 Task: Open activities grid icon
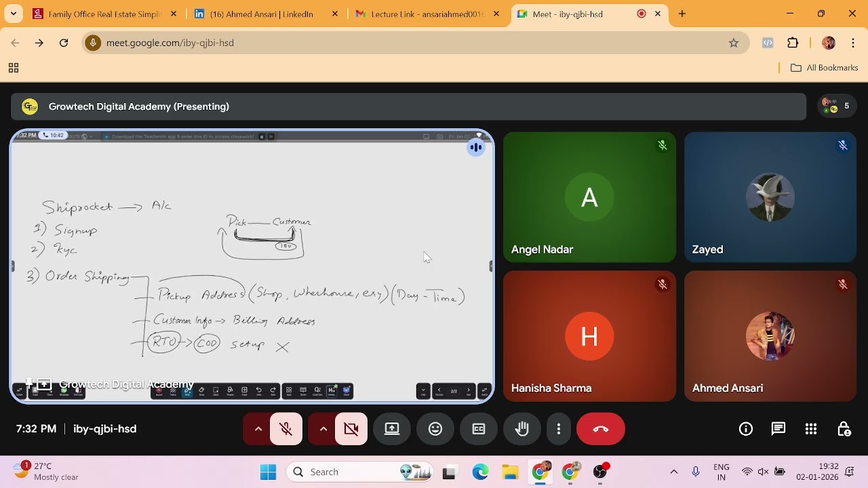[x=811, y=429]
